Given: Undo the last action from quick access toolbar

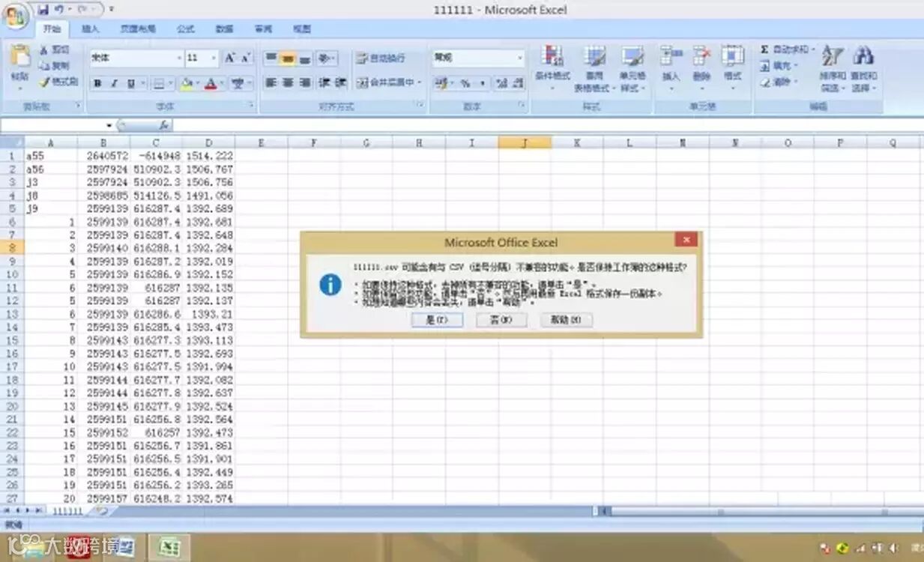Looking at the screenshot, I should point(59,10).
